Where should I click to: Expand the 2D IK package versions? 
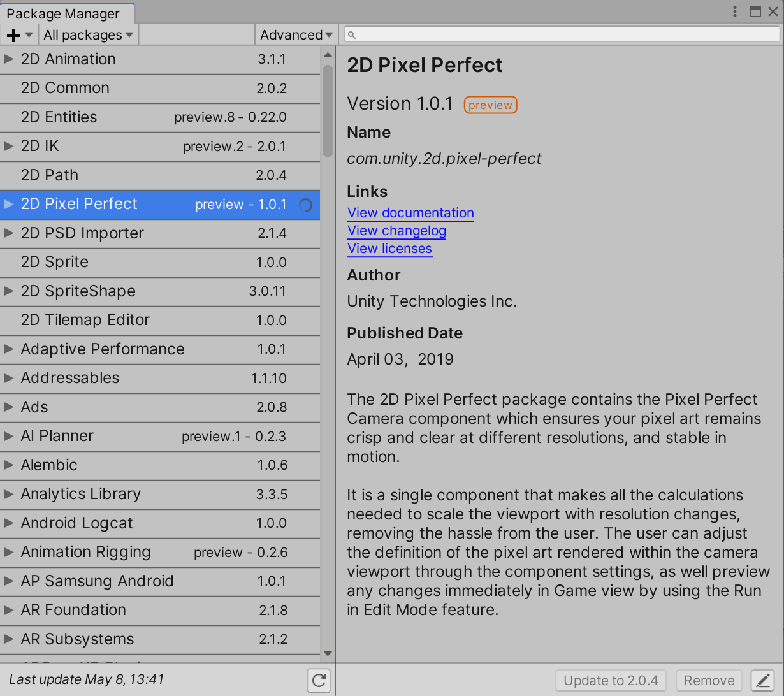click(9, 146)
